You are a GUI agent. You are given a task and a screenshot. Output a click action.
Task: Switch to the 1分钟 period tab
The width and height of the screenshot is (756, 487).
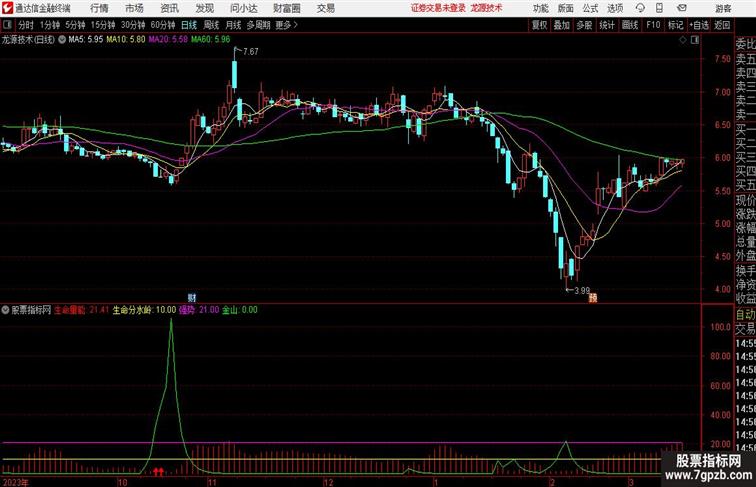(50, 25)
